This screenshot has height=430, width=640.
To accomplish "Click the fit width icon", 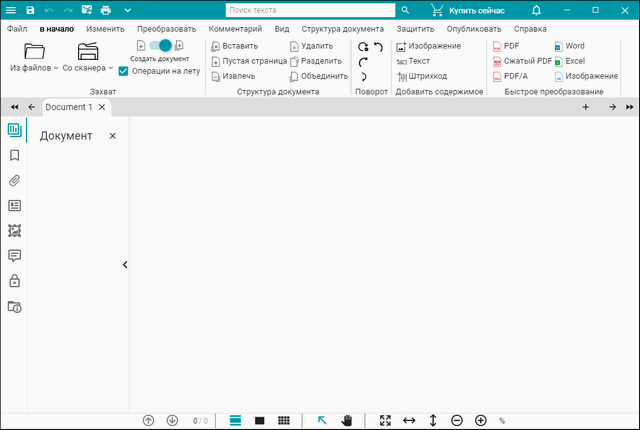I will pyautogui.click(x=409, y=421).
